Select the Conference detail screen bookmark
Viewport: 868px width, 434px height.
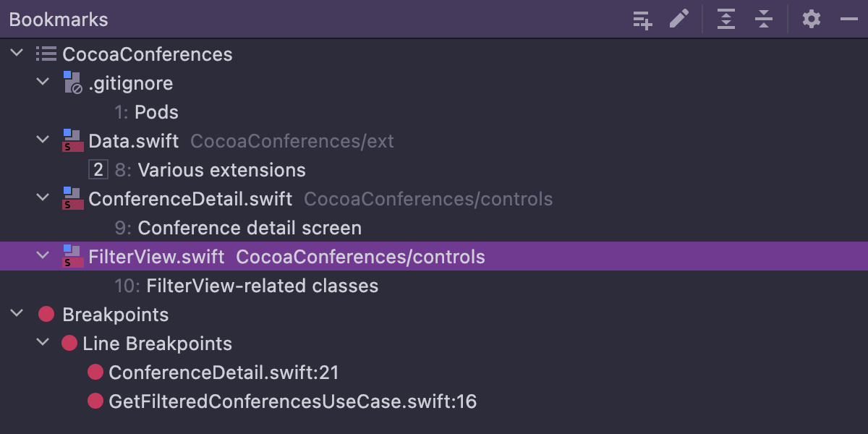(250, 228)
